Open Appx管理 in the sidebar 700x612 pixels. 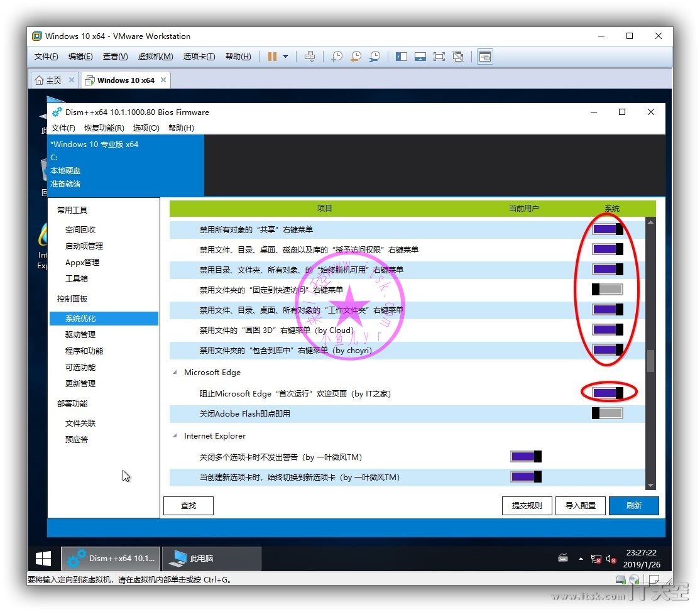pos(82,263)
